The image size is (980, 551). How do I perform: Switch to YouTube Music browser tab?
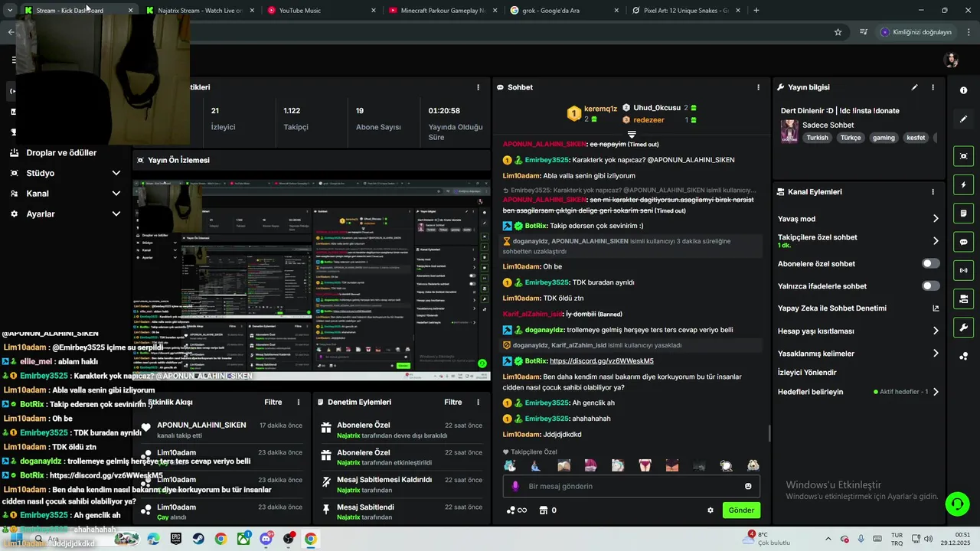322,11
